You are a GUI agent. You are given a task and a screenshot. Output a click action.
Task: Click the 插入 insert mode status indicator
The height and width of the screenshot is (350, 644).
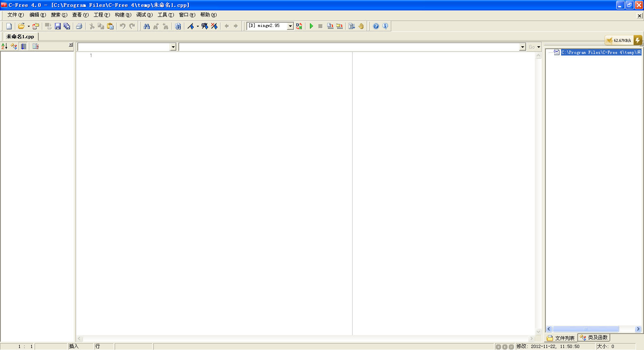(74, 346)
